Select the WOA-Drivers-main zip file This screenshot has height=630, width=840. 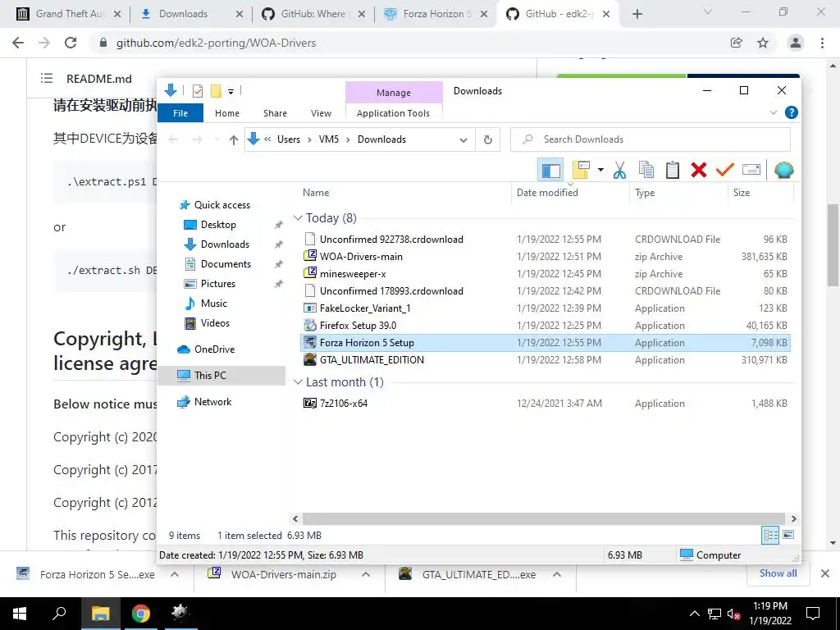[546, 257]
